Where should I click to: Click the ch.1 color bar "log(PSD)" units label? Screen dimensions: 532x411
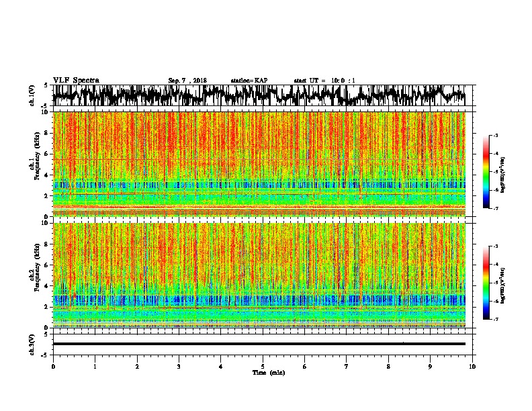tap(502, 175)
